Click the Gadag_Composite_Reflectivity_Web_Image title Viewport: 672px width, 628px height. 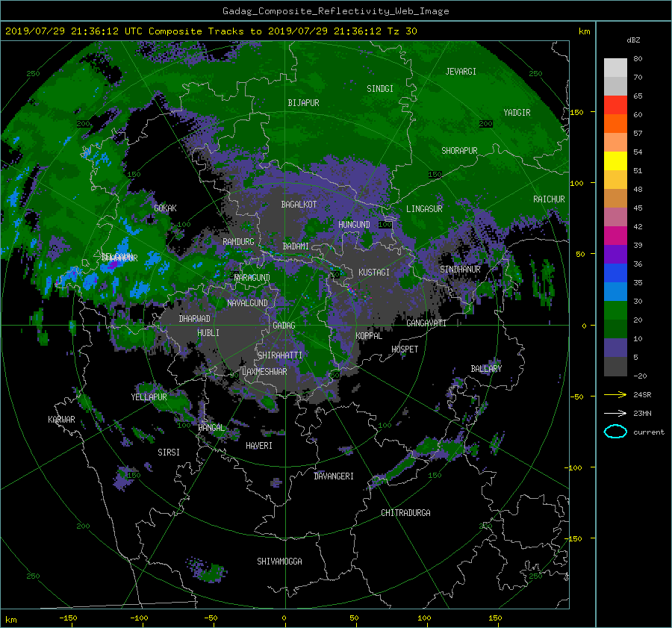(335, 11)
